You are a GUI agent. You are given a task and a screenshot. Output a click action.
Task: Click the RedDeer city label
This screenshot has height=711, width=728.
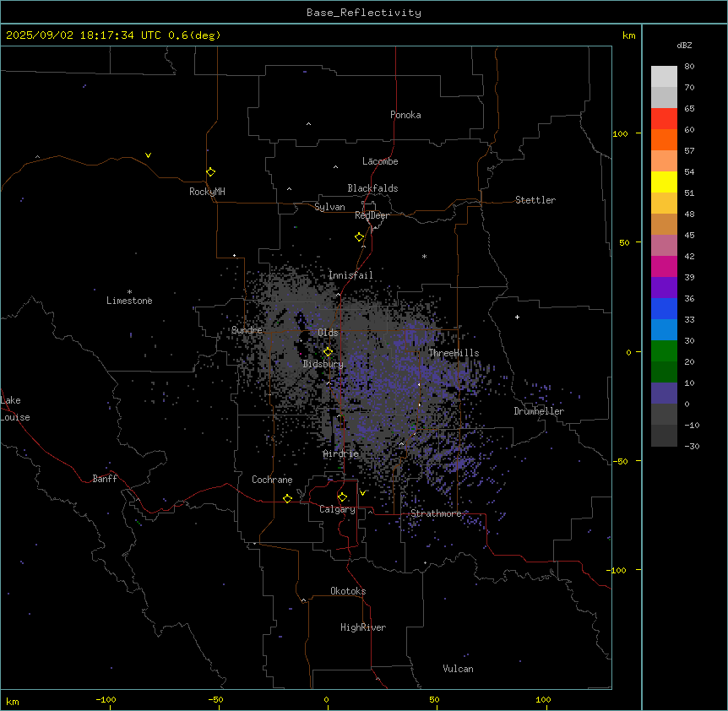[x=372, y=215]
